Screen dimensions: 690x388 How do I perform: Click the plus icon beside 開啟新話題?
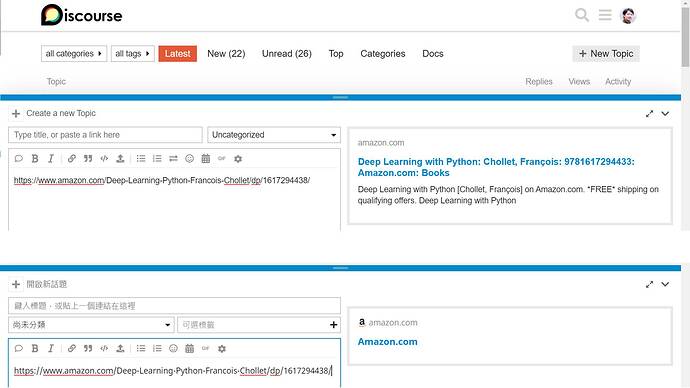[16, 284]
